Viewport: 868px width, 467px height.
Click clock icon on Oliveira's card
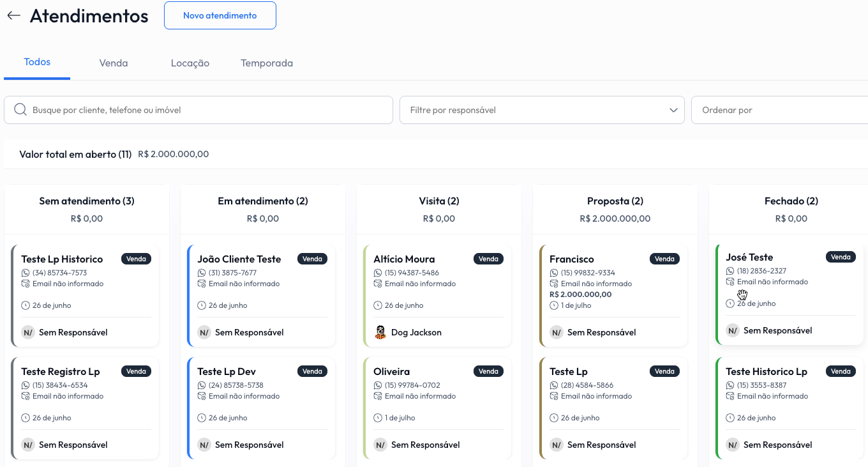coord(378,418)
